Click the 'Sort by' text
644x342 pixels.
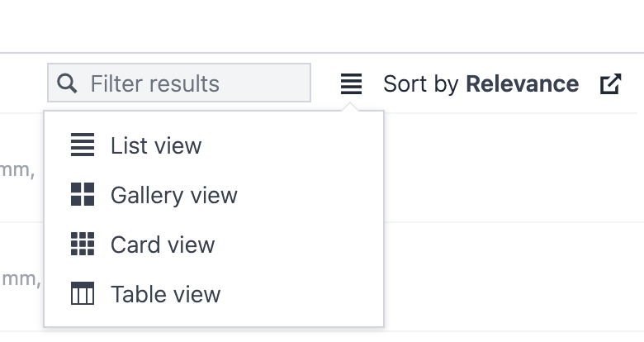click(420, 83)
